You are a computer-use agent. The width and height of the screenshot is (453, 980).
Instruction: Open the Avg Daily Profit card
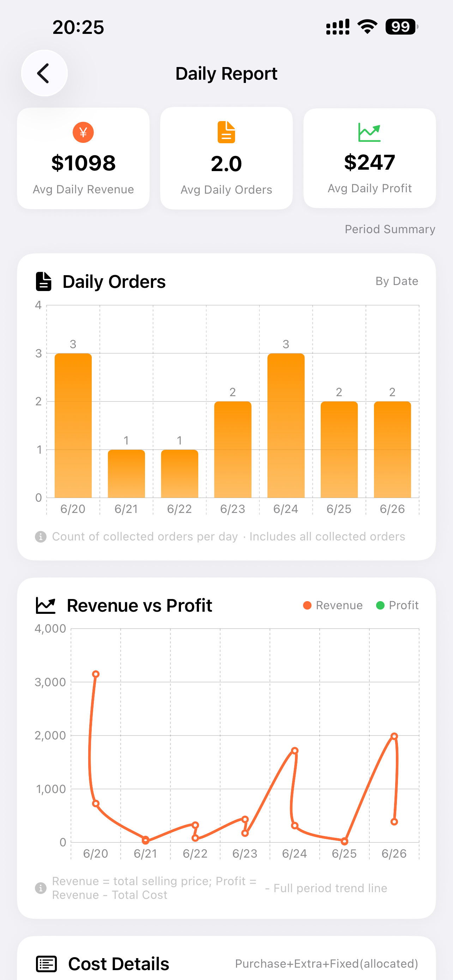tap(370, 158)
